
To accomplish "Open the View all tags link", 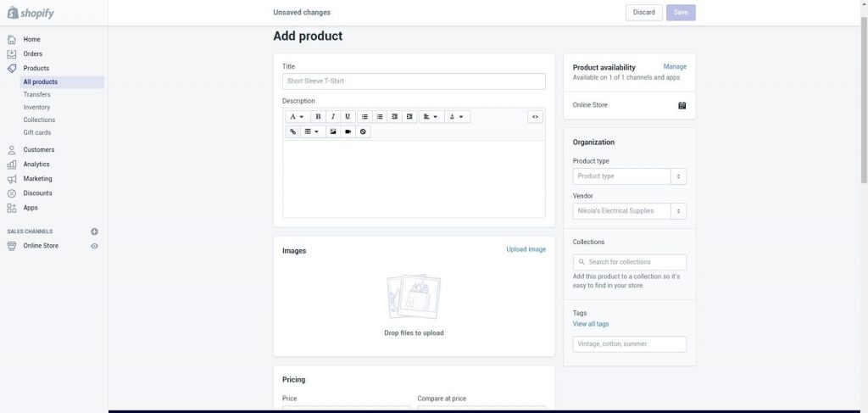I will tap(590, 324).
